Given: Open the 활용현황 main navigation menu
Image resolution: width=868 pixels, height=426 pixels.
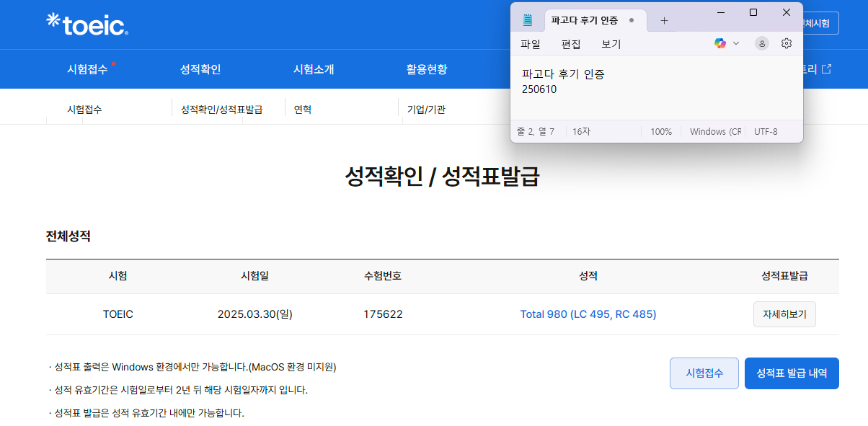Looking at the screenshot, I should [427, 69].
